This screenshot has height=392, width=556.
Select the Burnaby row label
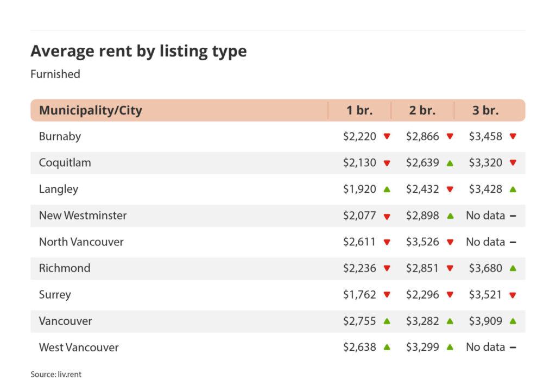point(60,136)
